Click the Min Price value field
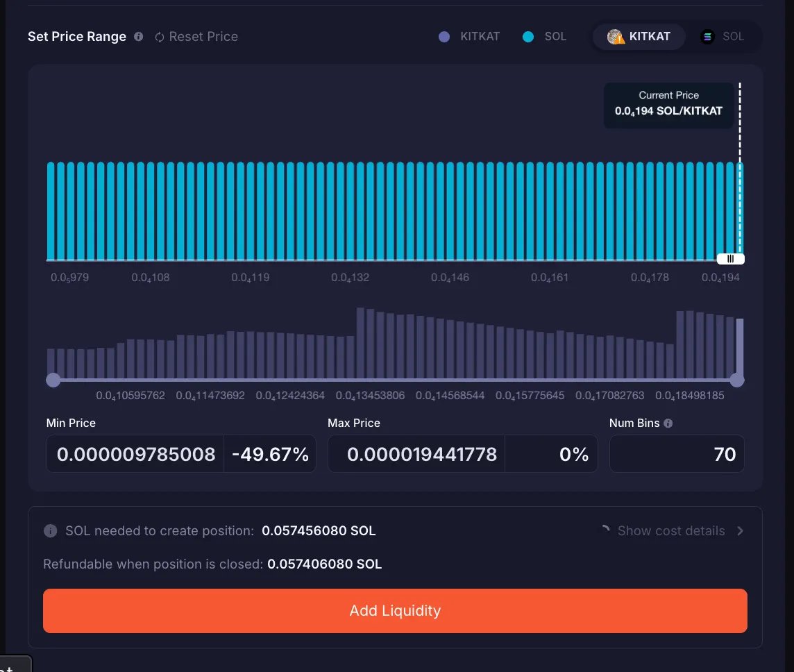This screenshot has height=672, width=794. point(135,454)
